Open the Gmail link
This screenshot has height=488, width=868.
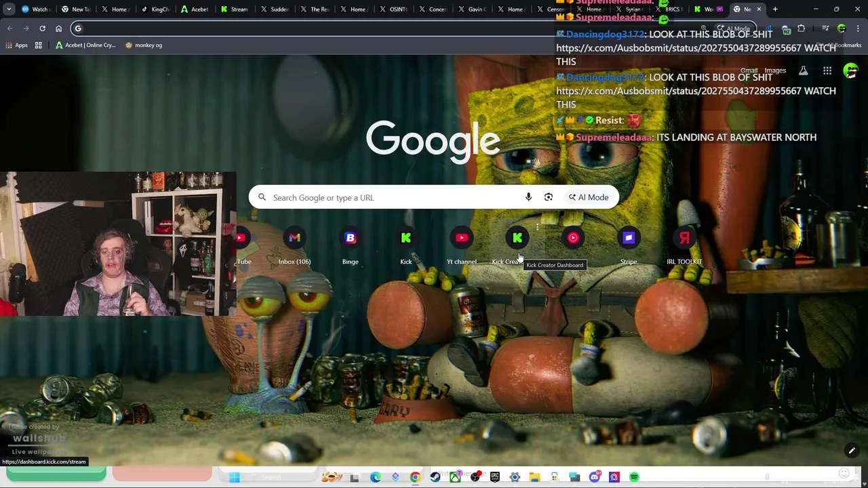749,70
